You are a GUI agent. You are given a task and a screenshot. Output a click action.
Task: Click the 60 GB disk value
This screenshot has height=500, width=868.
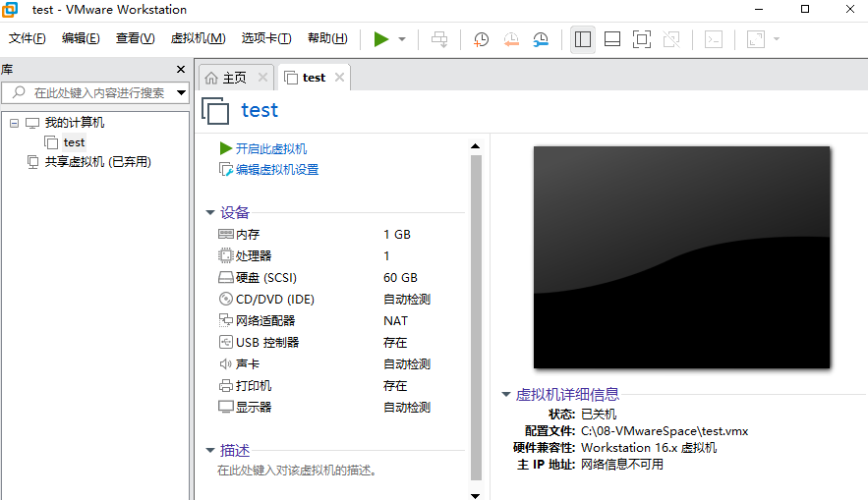pyautogui.click(x=400, y=278)
